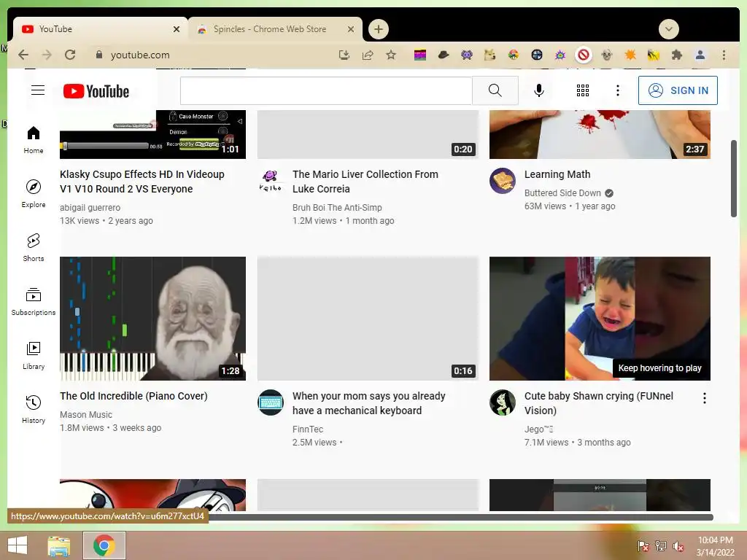
Task: Open the Chrome profile avatar
Action: pyautogui.click(x=700, y=55)
